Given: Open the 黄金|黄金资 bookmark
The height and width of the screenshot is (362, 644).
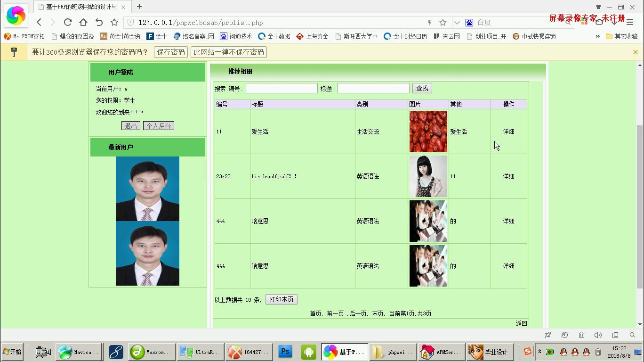Looking at the screenshot, I should click(120, 36).
